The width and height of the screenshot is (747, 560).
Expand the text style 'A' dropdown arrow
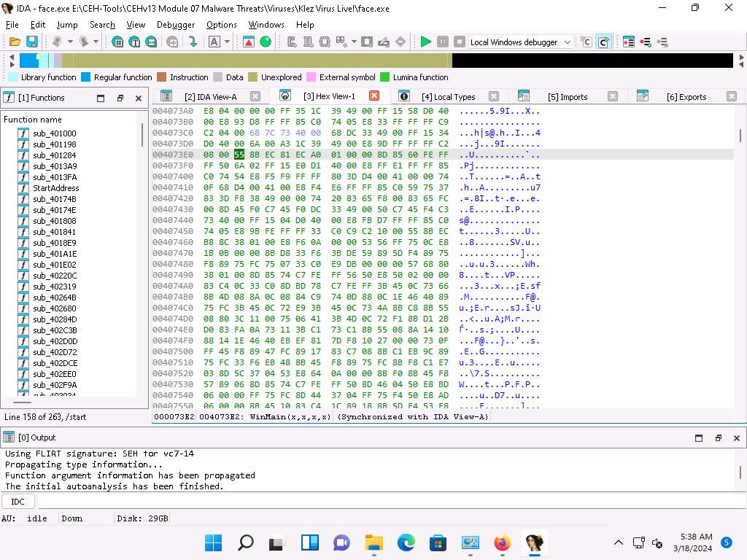click(x=225, y=42)
